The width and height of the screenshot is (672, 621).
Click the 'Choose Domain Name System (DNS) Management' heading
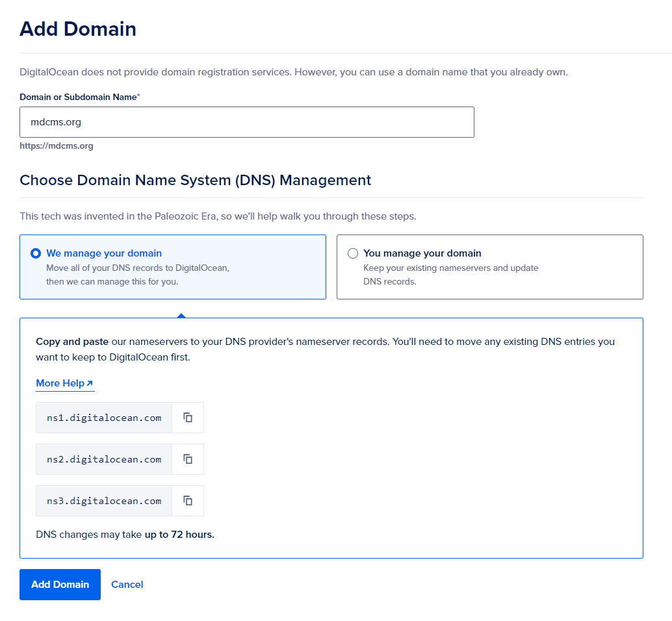coord(196,181)
